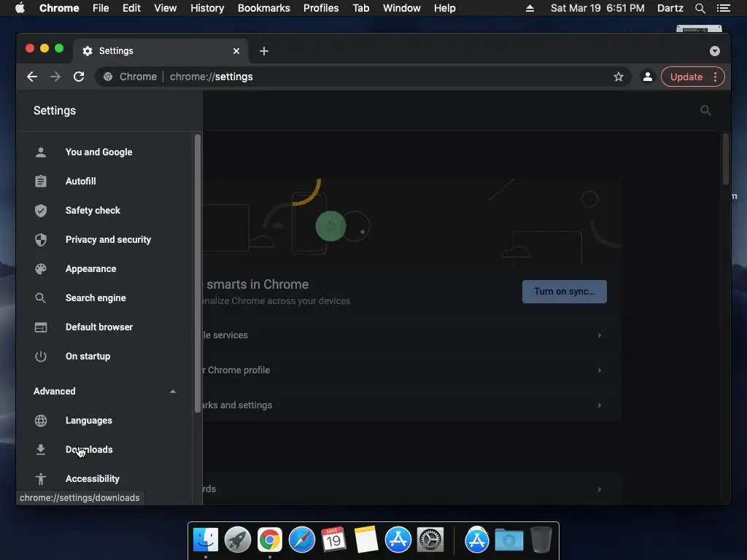Expand the Chrome profile row arrow

click(600, 370)
